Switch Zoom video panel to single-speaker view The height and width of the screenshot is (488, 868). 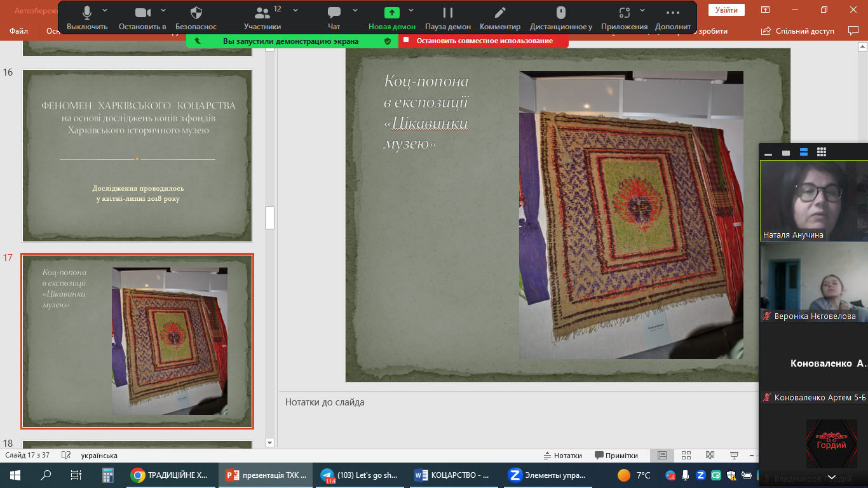(x=786, y=152)
